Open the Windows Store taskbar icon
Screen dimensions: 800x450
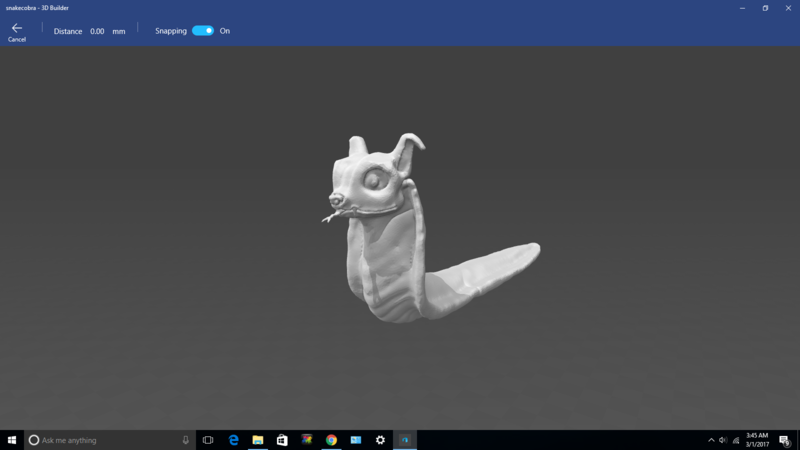point(282,440)
